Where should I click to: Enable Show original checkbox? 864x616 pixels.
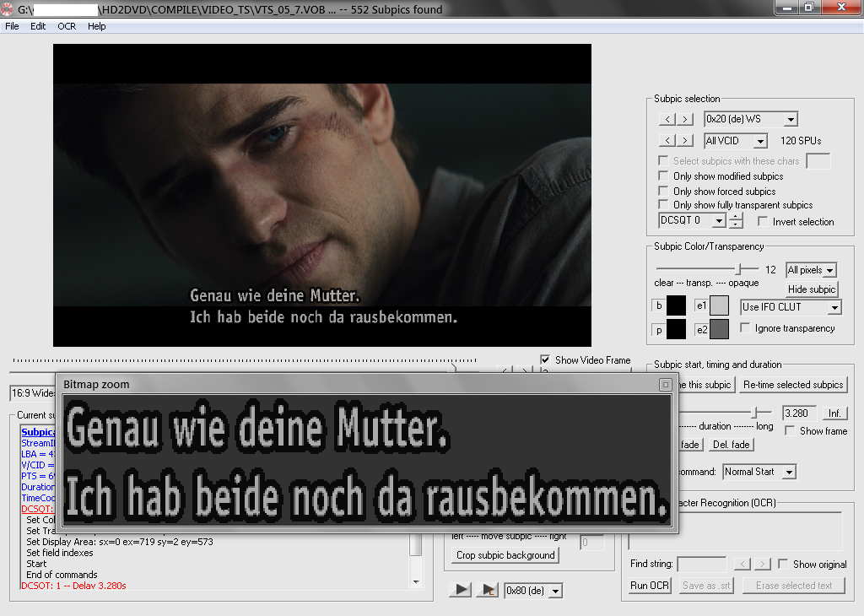click(783, 565)
